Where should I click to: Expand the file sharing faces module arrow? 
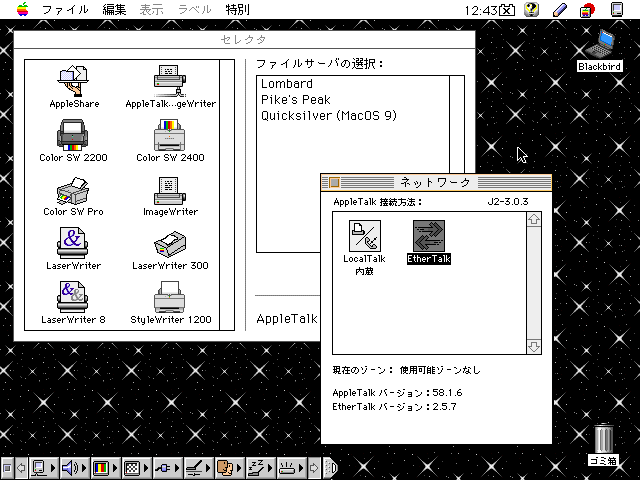coord(240,468)
